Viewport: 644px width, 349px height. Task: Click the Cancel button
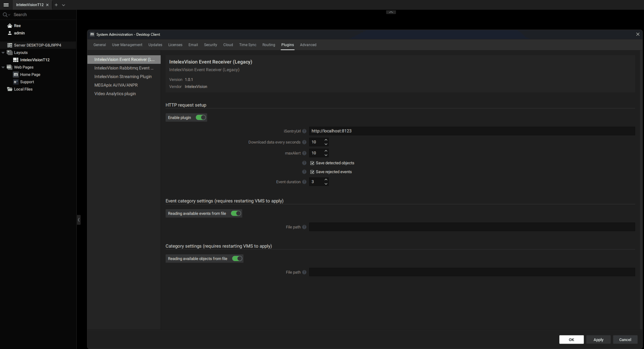(x=625, y=340)
